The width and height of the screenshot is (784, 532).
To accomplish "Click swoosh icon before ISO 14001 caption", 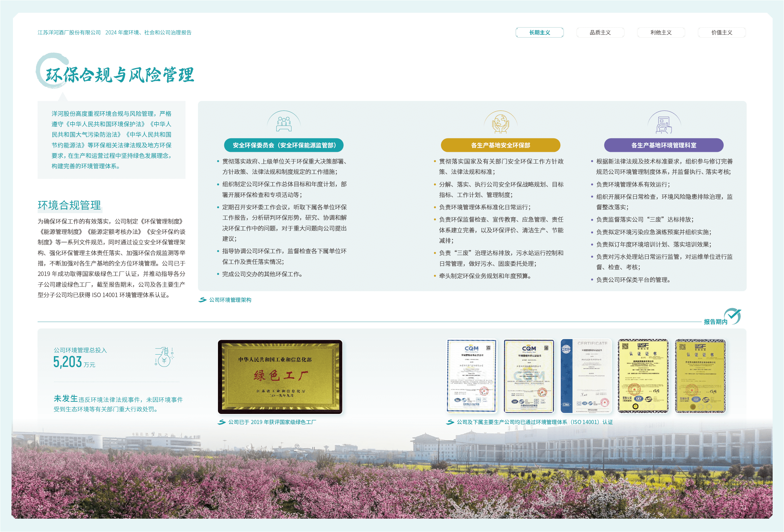I will coord(450,422).
